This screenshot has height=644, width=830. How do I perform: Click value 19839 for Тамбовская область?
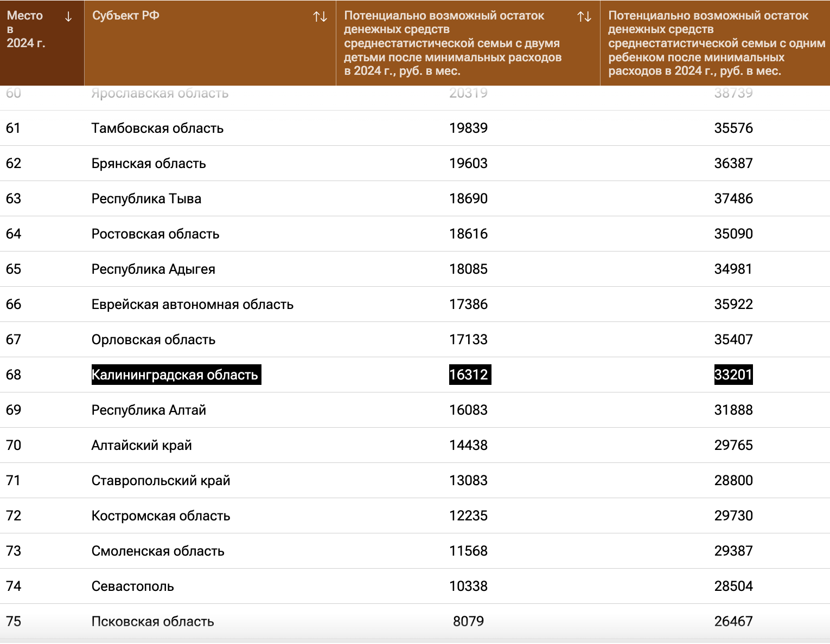click(x=469, y=128)
